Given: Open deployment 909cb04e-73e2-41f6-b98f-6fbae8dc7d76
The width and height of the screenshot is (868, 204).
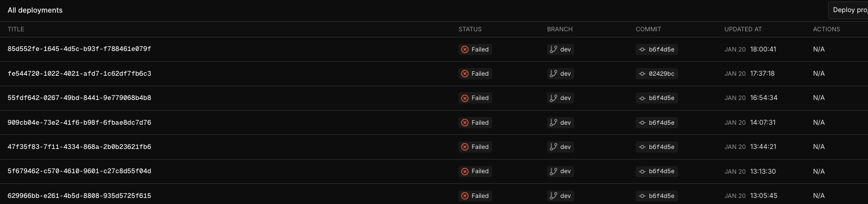Looking at the screenshot, I should pos(79,123).
